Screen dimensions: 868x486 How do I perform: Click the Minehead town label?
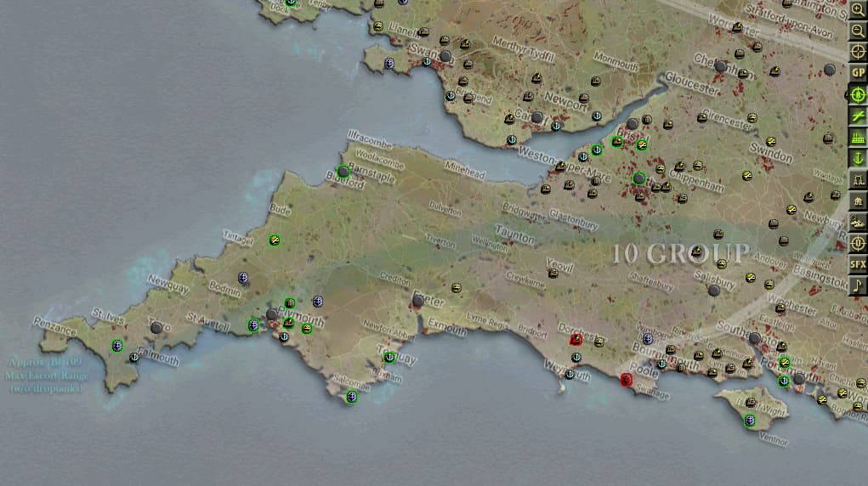coord(465,171)
